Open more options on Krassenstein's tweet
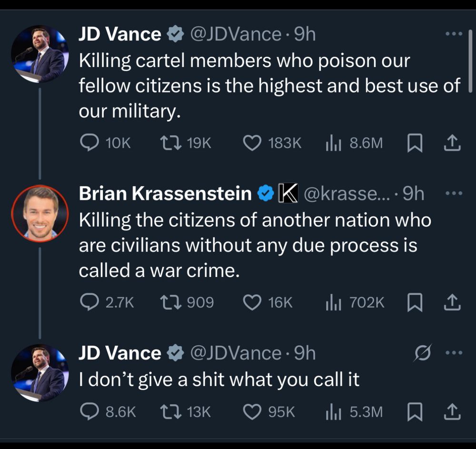Image resolution: width=476 pixels, height=449 pixels. tap(453, 194)
